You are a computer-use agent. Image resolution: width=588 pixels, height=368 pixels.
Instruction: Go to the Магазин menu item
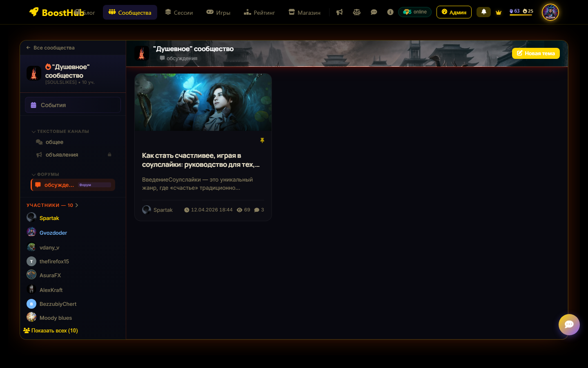tap(304, 13)
